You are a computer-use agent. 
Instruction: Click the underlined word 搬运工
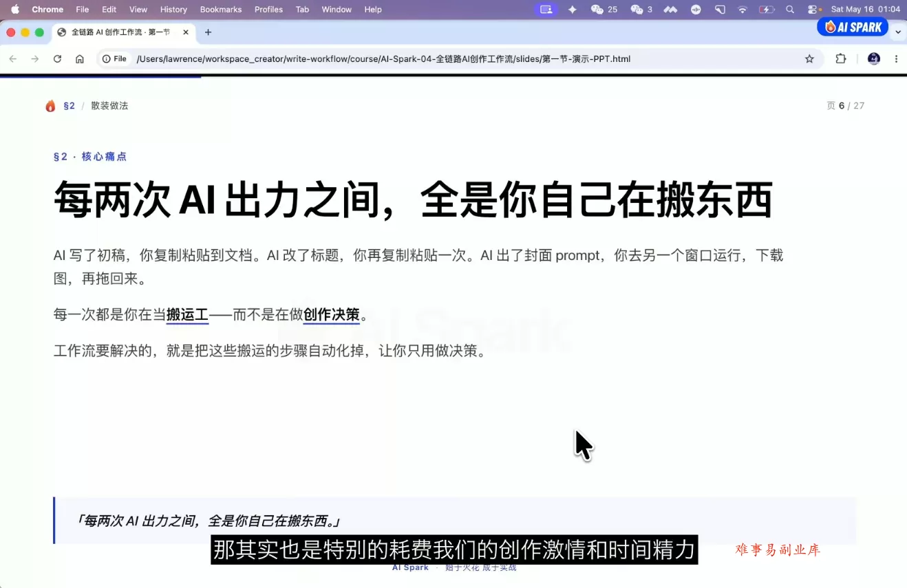pyautogui.click(x=187, y=315)
